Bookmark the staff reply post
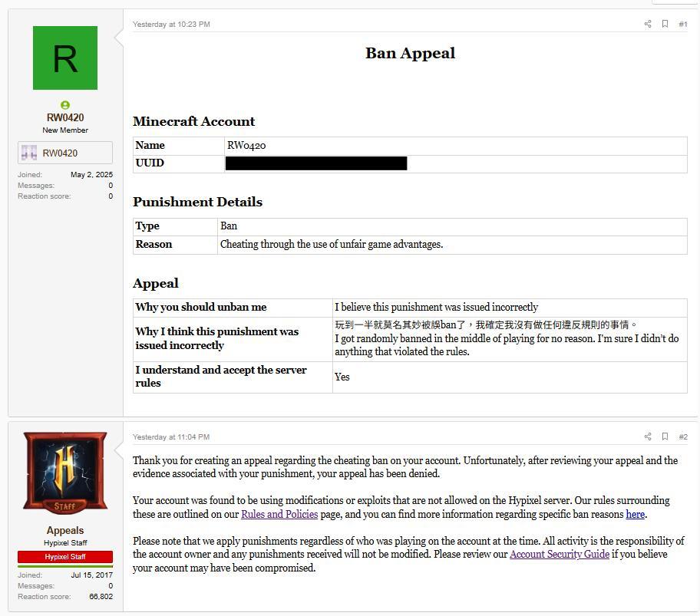This screenshot has width=700, height=616. point(665,436)
